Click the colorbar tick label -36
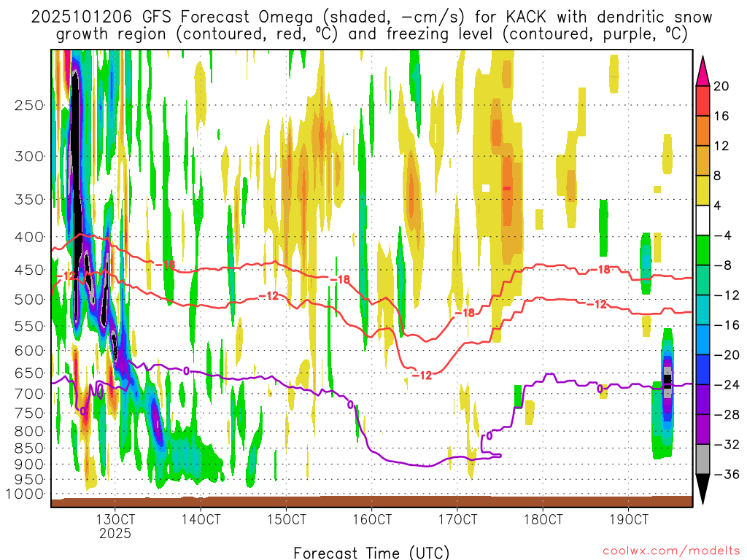Image resolution: width=747 pixels, height=560 pixels. pos(726,474)
